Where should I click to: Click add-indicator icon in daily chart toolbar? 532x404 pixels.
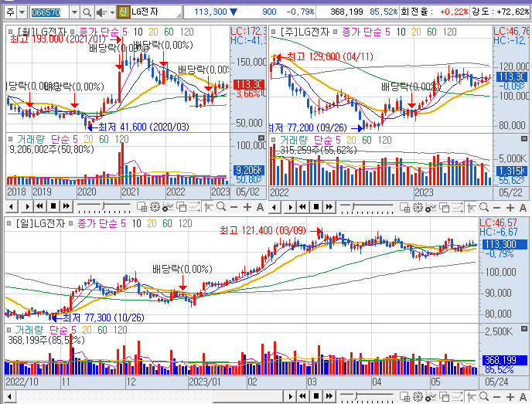point(431,396)
